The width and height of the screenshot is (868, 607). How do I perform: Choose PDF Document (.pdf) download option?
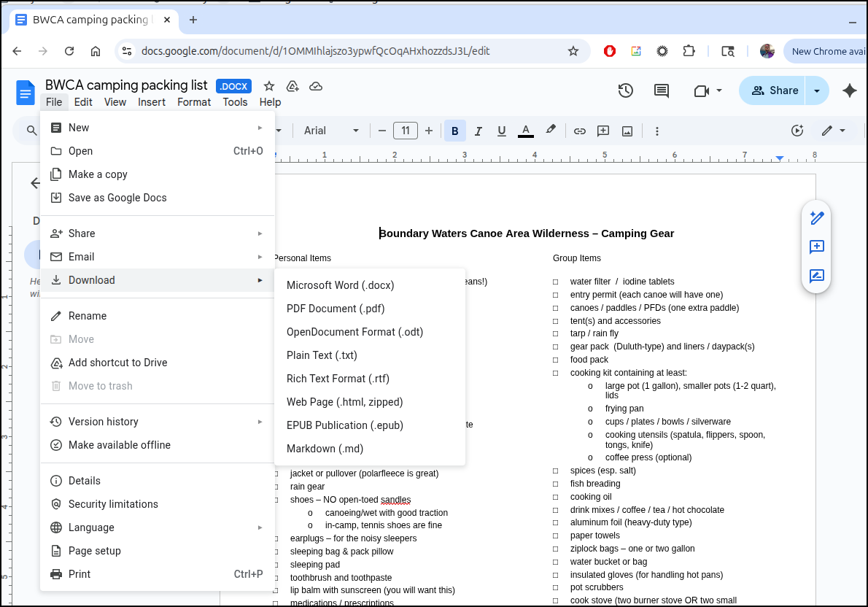pos(336,309)
